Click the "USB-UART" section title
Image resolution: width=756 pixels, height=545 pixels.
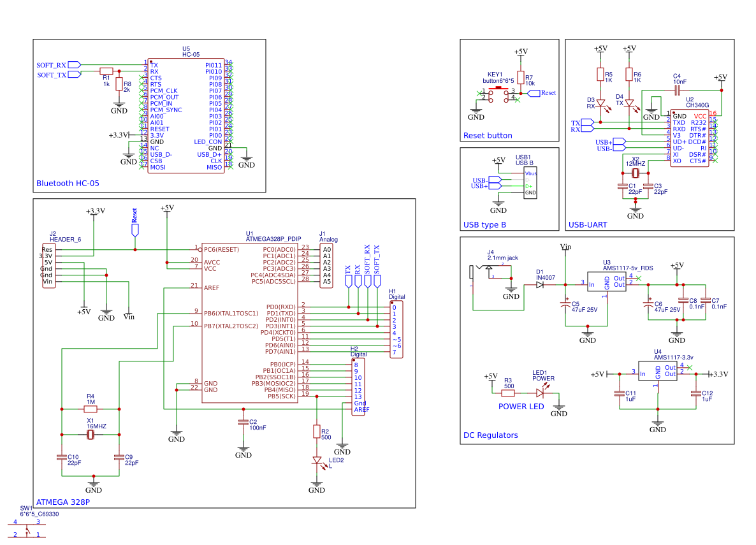pos(588,225)
